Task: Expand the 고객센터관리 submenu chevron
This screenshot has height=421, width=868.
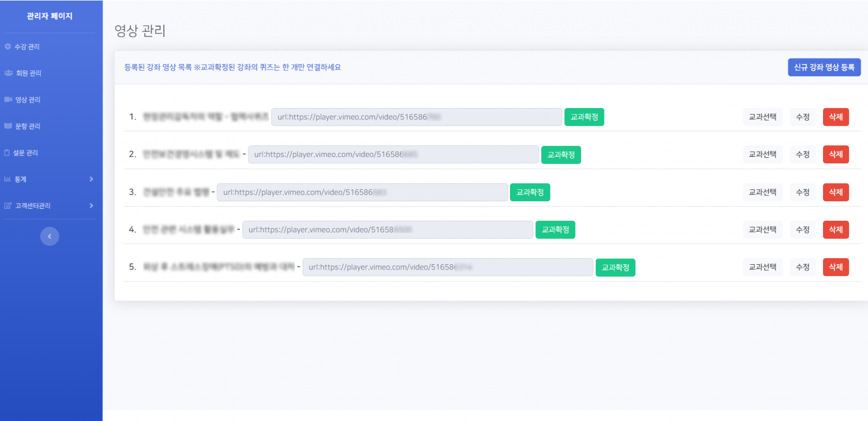Action: coord(91,206)
